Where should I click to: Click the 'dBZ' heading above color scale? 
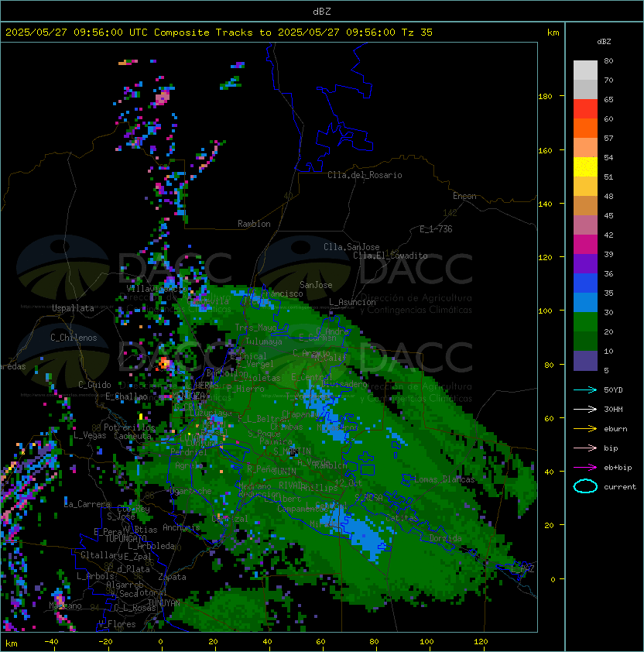click(x=604, y=42)
